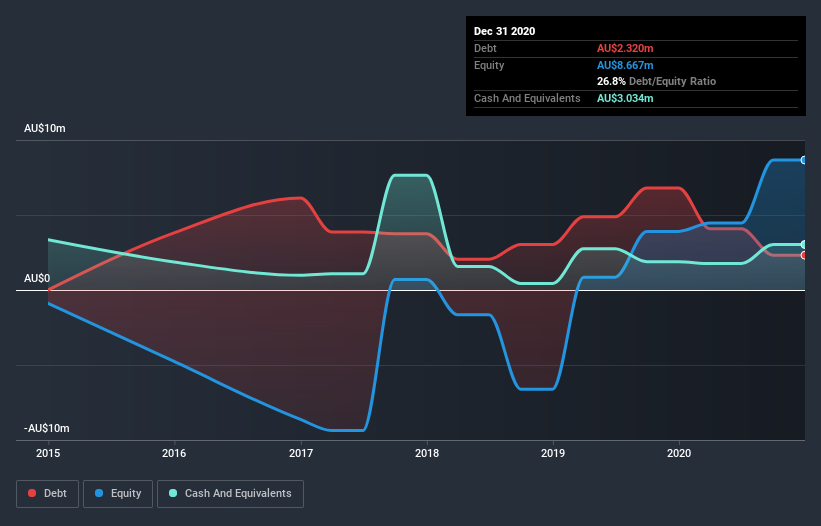
Task: Click the teal dot in Cash legend
Action: pyautogui.click(x=173, y=493)
